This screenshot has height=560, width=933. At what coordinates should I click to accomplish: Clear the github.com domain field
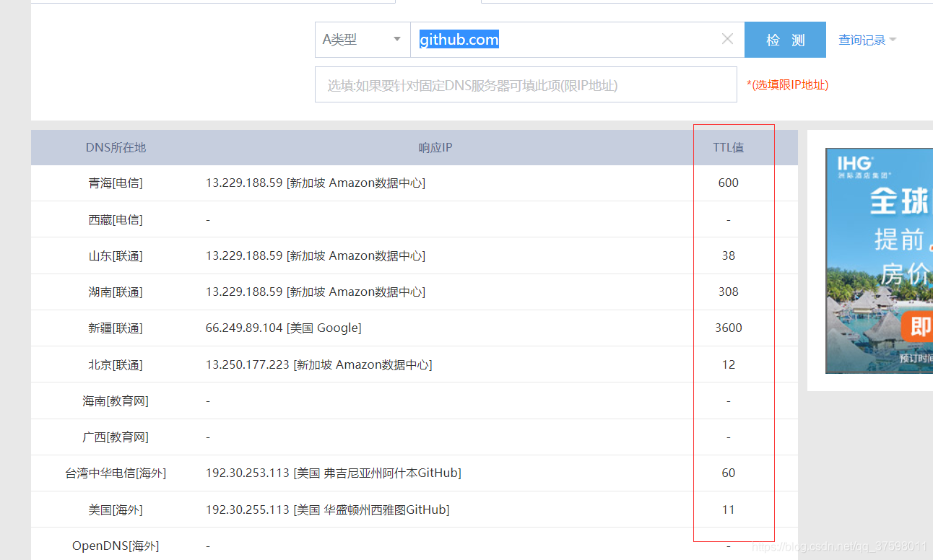[727, 40]
